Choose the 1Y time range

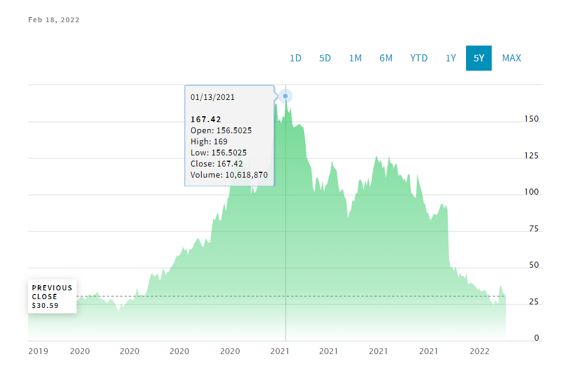coord(451,58)
